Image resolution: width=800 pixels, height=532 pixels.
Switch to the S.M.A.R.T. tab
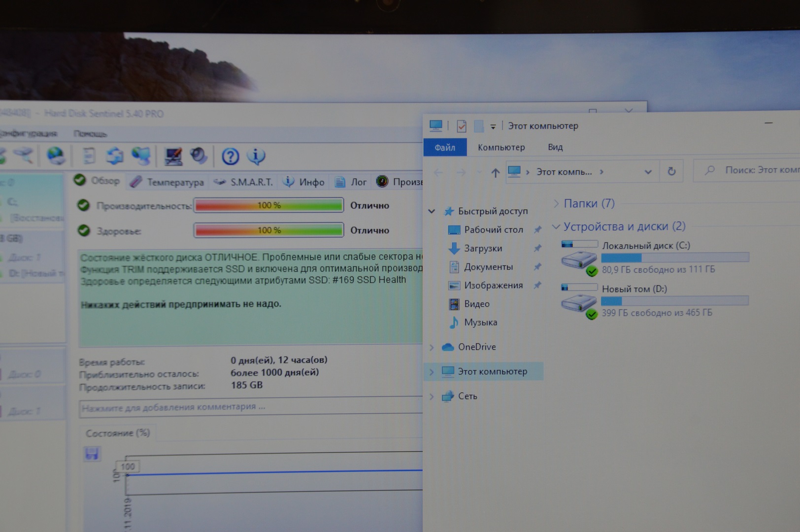point(244,182)
